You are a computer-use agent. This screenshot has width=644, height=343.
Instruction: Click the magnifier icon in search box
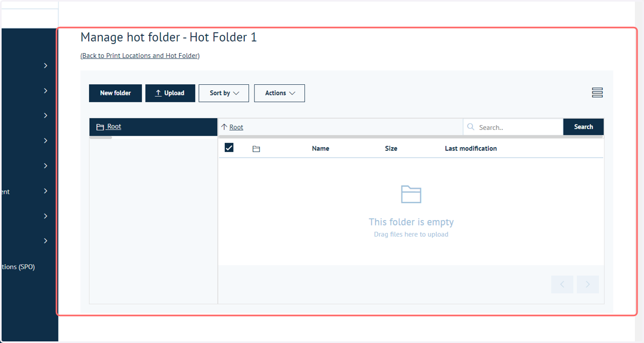click(x=471, y=127)
